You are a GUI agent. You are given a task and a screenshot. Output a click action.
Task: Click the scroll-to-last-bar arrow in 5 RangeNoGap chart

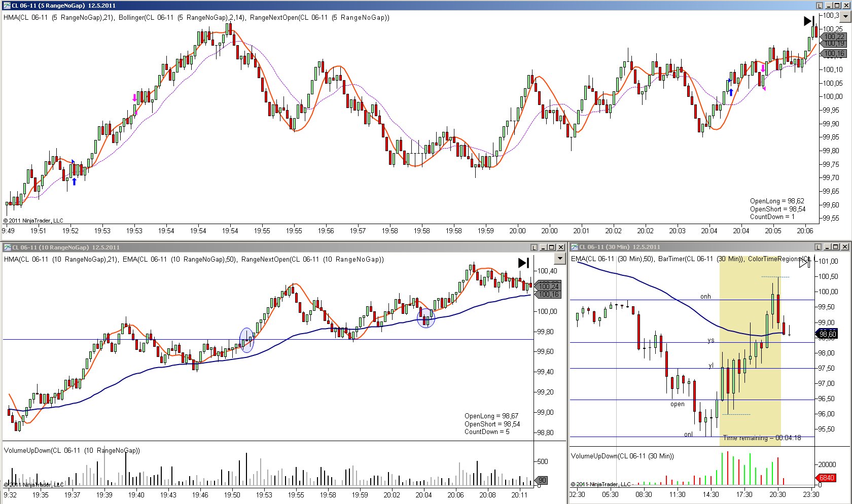[809, 21]
